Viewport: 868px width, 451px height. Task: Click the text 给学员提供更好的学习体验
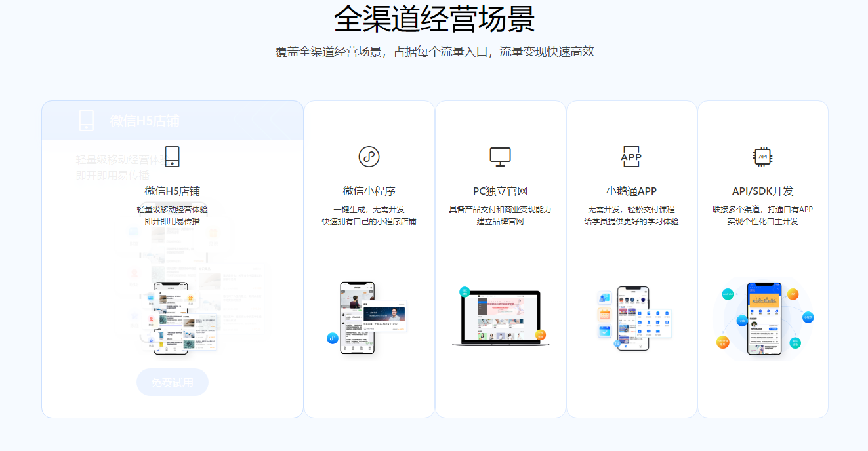(x=632, y=222)
